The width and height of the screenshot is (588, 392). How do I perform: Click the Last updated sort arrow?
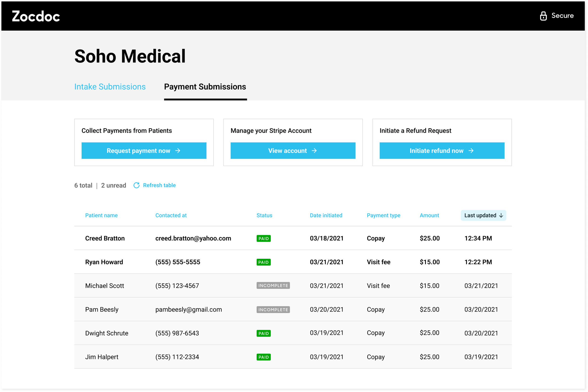click(x=501, y=215)
